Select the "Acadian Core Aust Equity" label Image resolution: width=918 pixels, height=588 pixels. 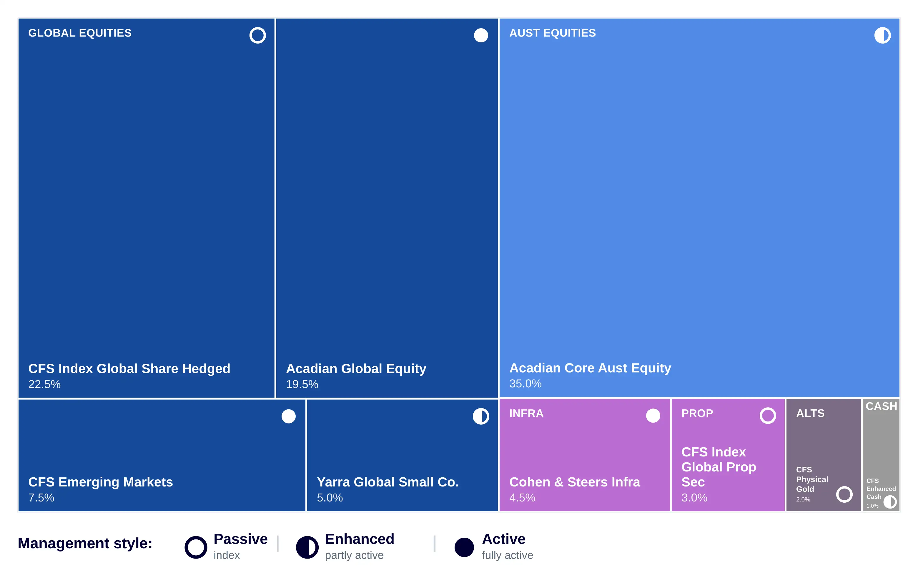(x=590, y=368)
